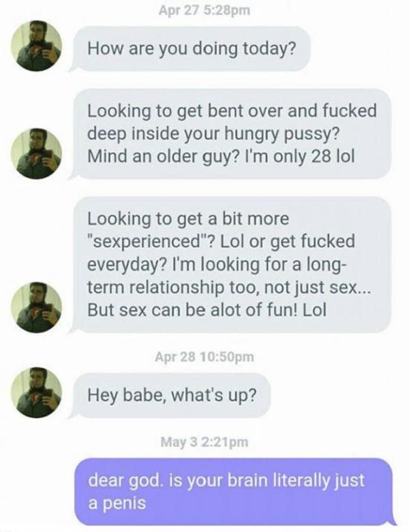Tap the purple sent reply bubble
This screenshot has width=409, height=532.
pyautogui.click(x=234, y=492)
